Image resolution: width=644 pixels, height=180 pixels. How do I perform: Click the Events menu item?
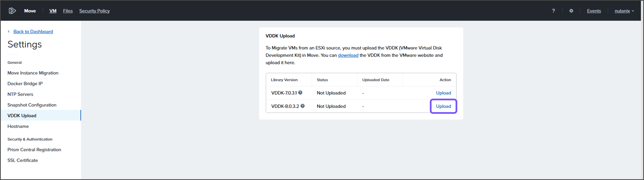coord(594,11)
